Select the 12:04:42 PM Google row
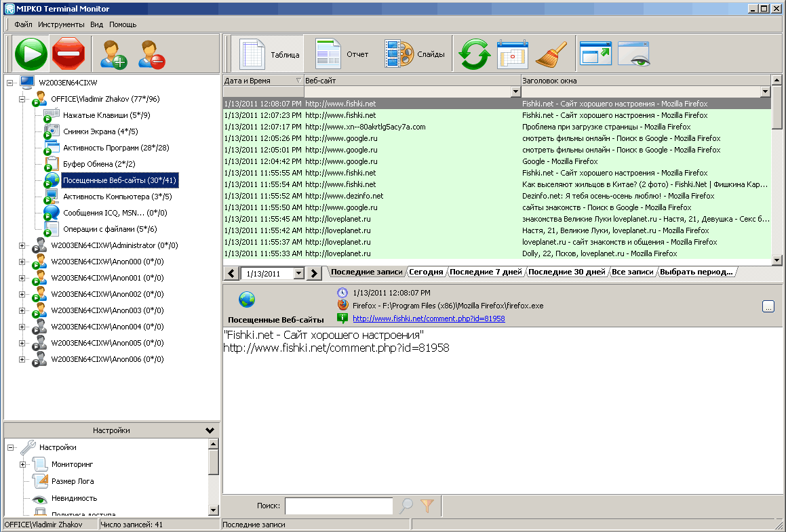This screenshot has height=532, width=786. (497, 161)
